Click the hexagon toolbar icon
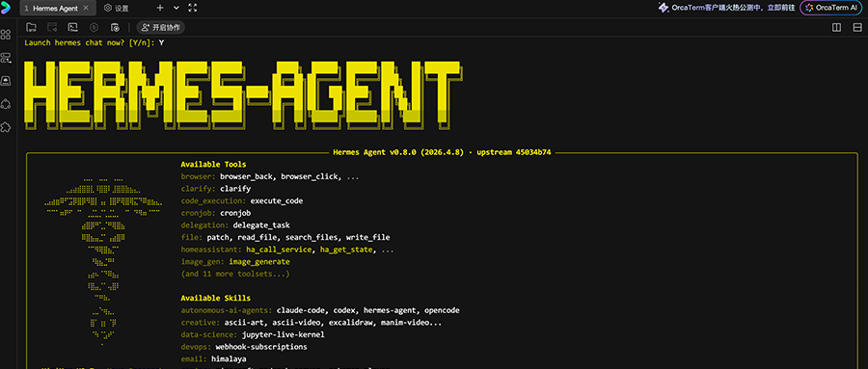Image resolution: width=868 pixels, height=369 pixels. click(x=95, y=27)
